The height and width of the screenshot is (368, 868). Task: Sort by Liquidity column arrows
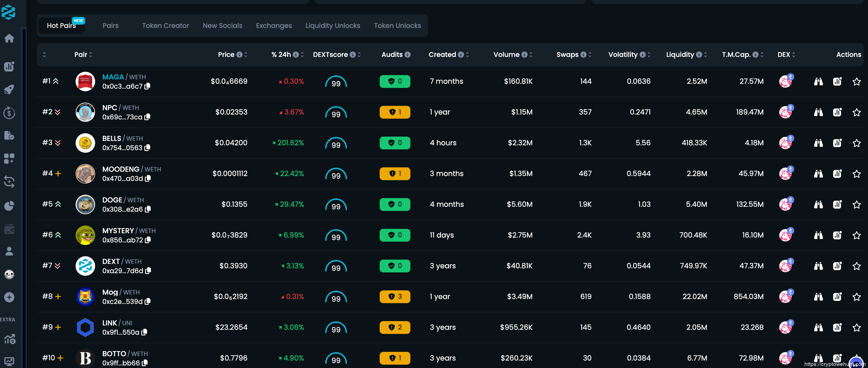[705, 55]
